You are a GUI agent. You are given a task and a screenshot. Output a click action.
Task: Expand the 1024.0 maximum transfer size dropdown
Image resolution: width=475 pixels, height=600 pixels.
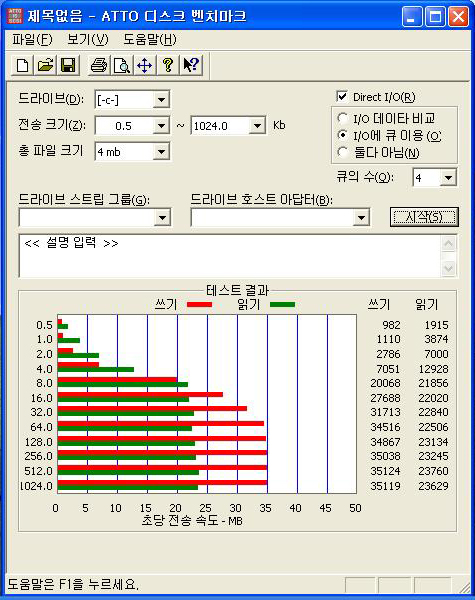pos(257,126)
